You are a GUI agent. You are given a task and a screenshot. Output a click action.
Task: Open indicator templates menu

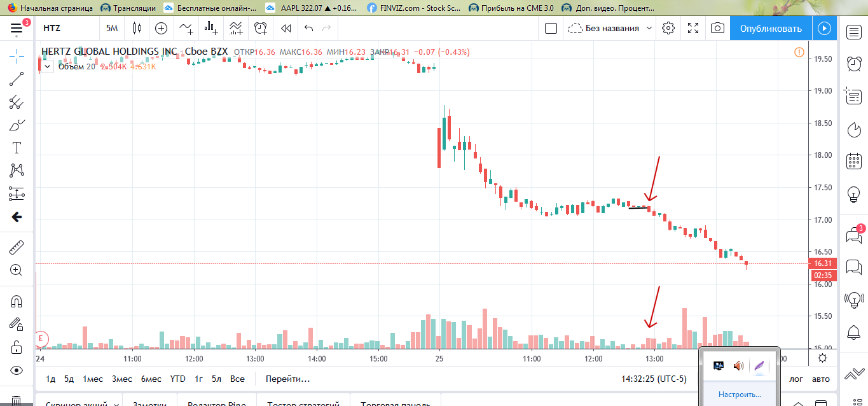point(236,28)
